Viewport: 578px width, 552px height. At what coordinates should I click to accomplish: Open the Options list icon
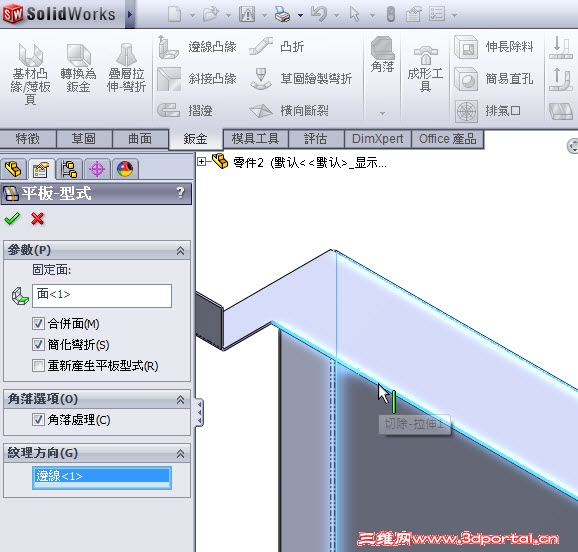pyautogui.click(x=437, y=15)
